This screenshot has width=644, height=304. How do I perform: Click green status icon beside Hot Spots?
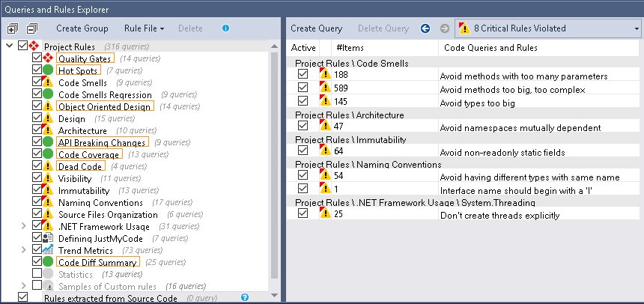tap(47, 70)
